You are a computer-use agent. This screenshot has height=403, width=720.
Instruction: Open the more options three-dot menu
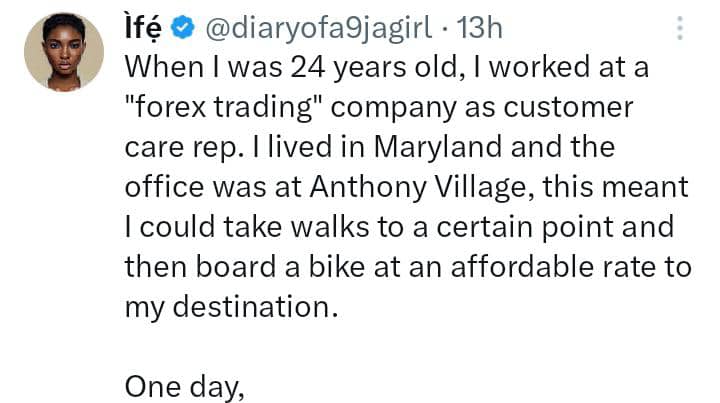(x=681, y=29)
